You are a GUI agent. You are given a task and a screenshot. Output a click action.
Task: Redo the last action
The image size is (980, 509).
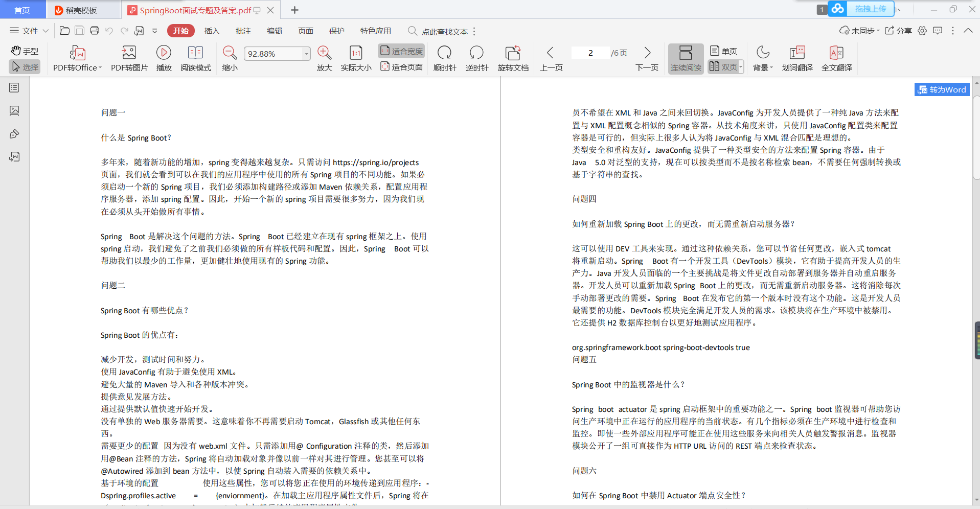[x=124, y=31]
